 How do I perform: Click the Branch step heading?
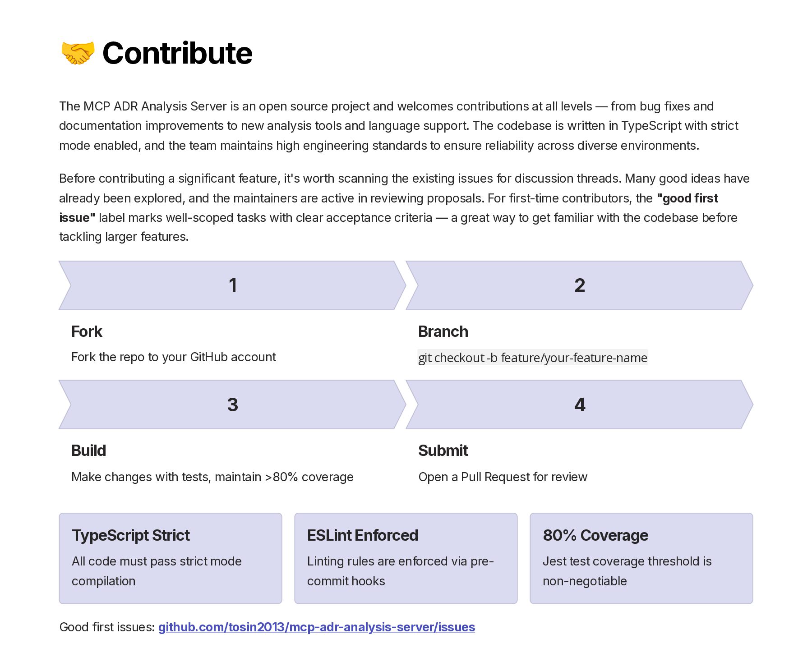(443, 331)
